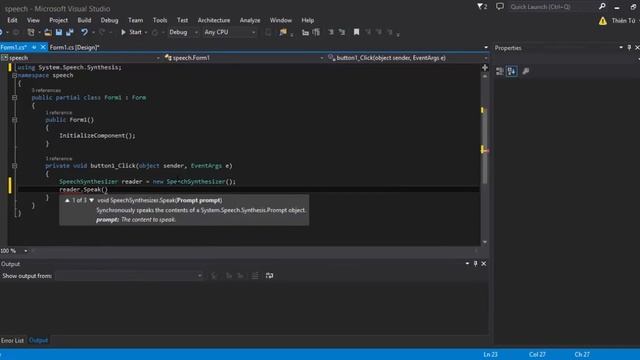The width and height of the screenshot is (640, 360).
Task: Click in the Quick Launch search box
Action: (x=552, y=7)
